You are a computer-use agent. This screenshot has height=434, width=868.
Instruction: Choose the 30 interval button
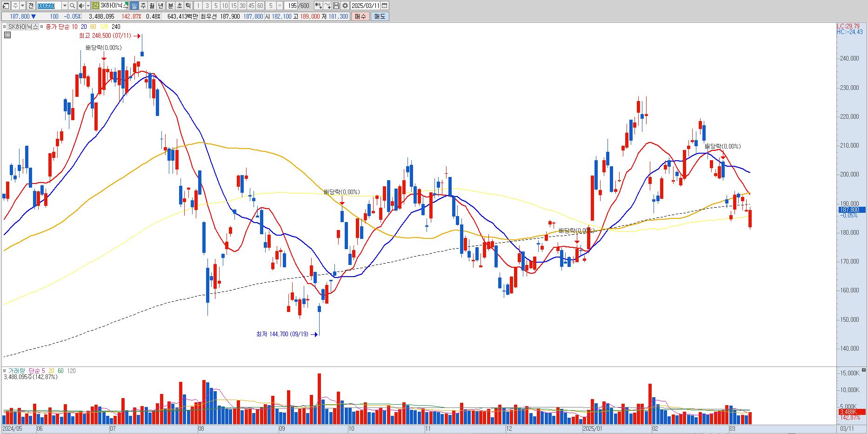[242, 6]
